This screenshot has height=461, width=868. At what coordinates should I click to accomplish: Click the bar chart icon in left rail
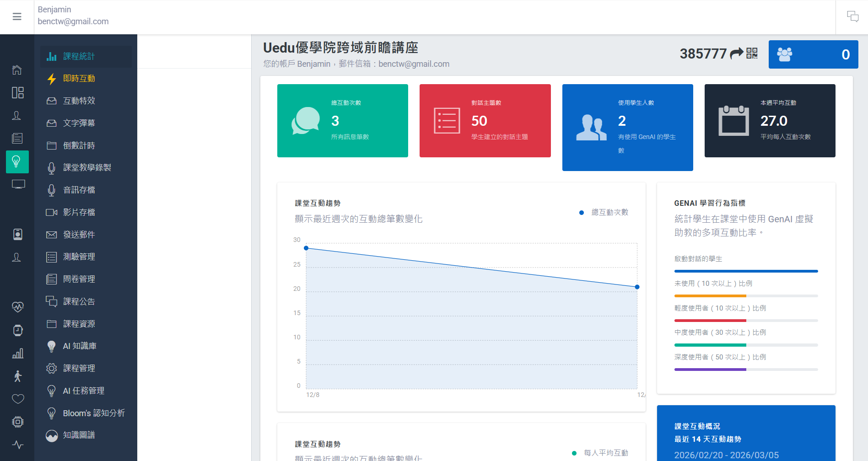(x=17, y=353)
